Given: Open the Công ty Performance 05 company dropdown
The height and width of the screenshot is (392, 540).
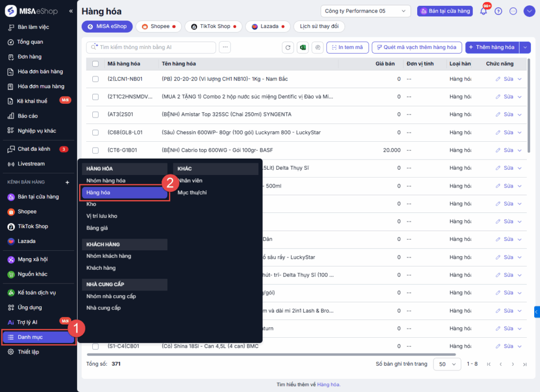Looking at the screenshot, I should tap(365, 11).
